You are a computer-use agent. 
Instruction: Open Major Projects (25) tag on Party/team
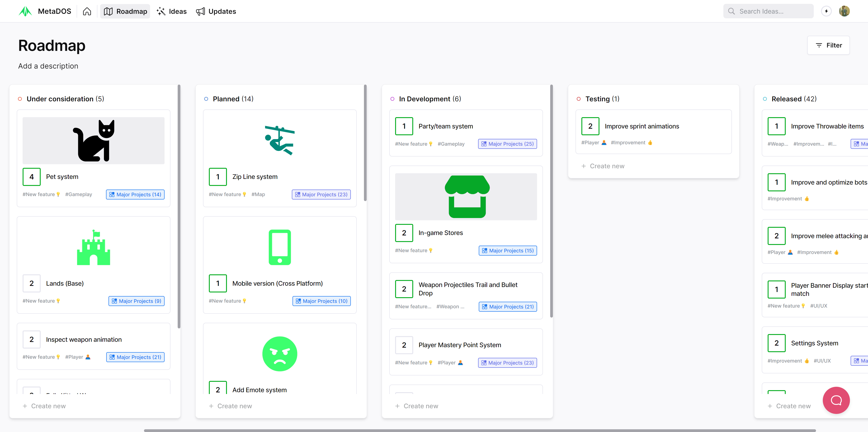[x=507, y=144]
